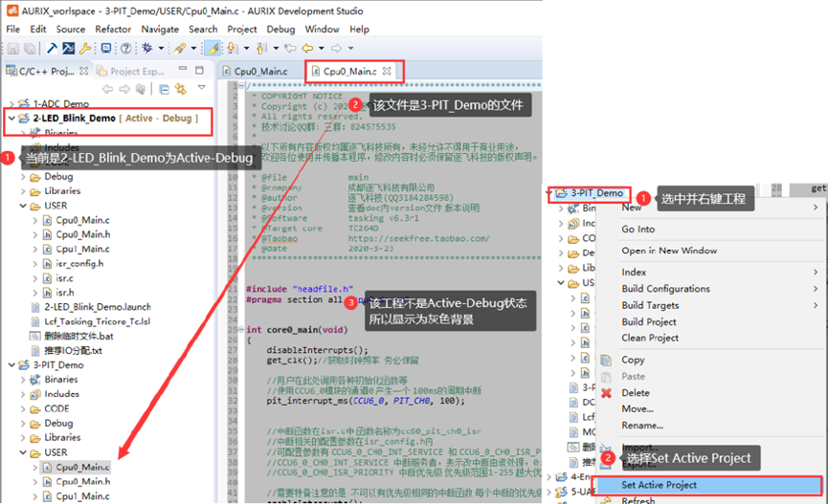The width and height of the screenshot is (828, 504).
Task: Click the Rebuild Active Project icon
Action: (x=68, y=49)
